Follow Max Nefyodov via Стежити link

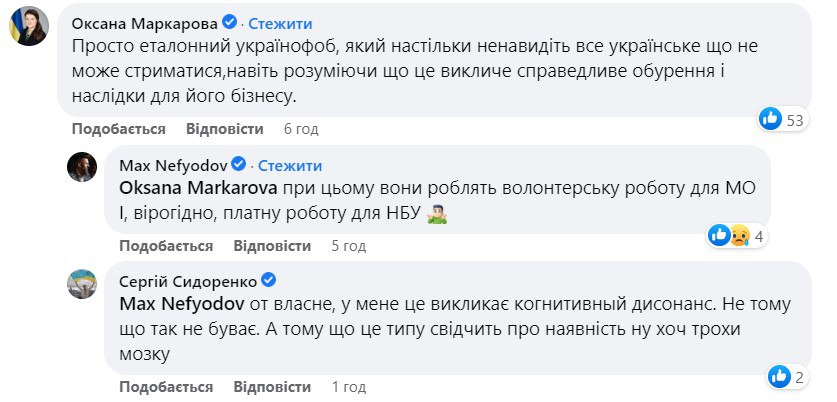tap(290, 164)
